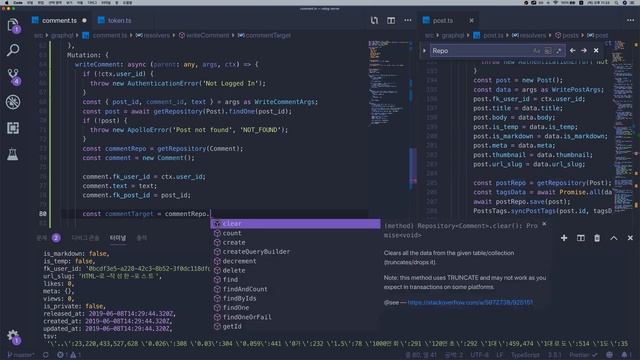
Task: Select the comment.ts editor tab
Action: (x=59, y=20)
